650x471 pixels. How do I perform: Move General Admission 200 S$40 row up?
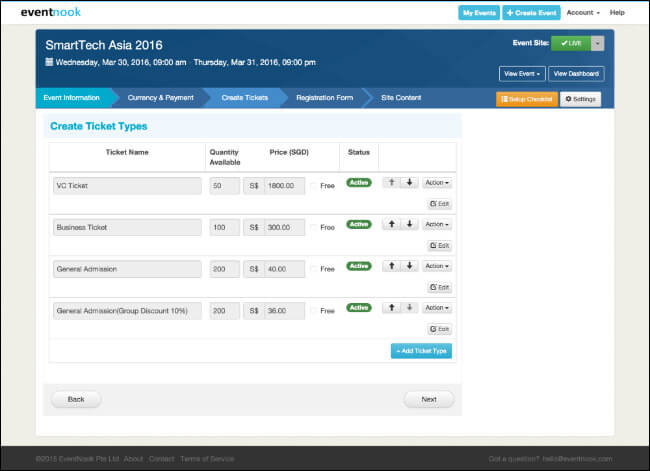click(x=391, y=266)
